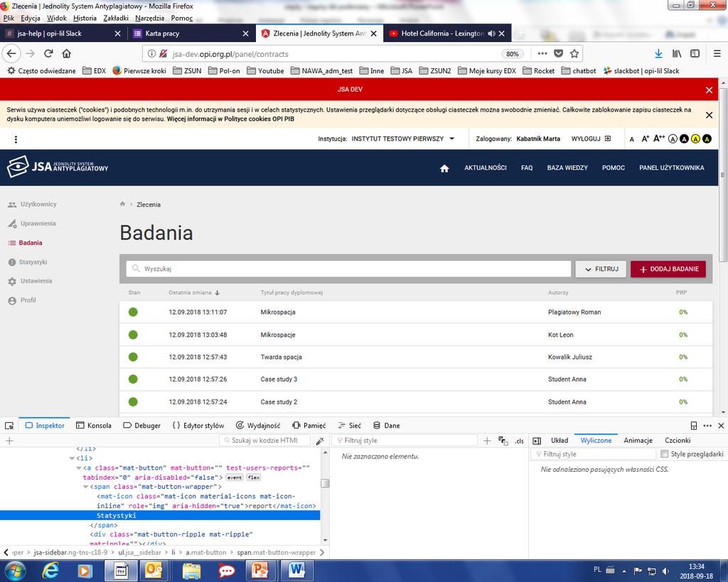Click eyedropper icon in HTML search bar
728x582 pixels.
[x=320, y=441]
